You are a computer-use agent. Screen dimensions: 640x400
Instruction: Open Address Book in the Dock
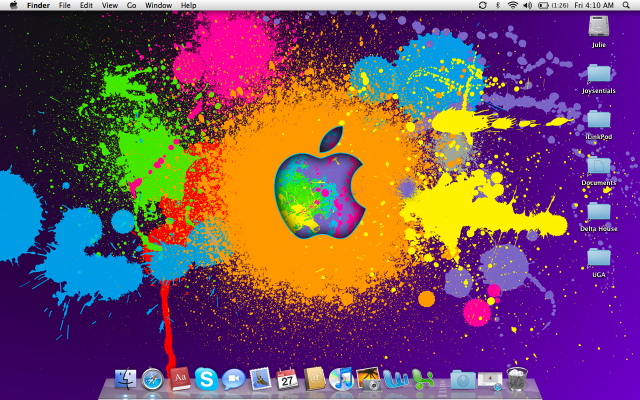(314, 379)
